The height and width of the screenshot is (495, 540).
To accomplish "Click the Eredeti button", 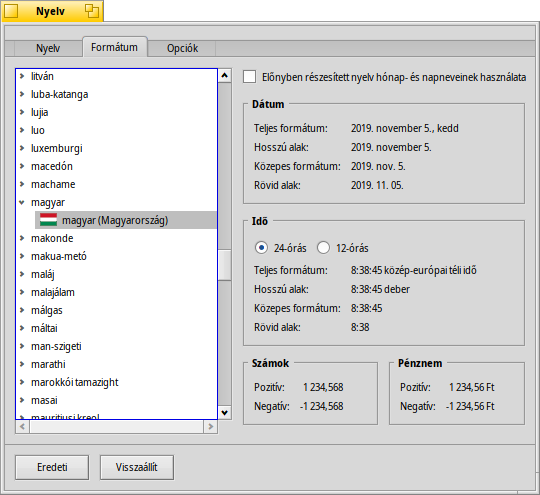I will pos(52,467).
